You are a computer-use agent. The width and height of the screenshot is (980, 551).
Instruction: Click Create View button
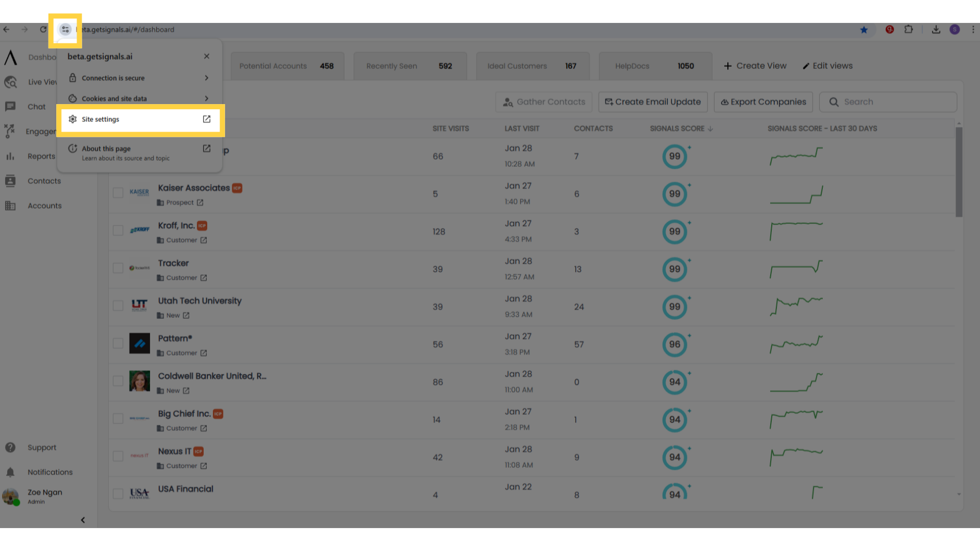click(754, 65)
